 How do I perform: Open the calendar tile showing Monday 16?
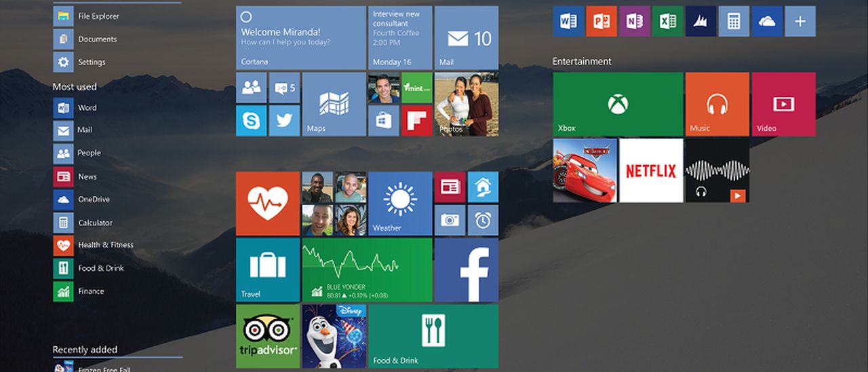[x=400, y=38]
